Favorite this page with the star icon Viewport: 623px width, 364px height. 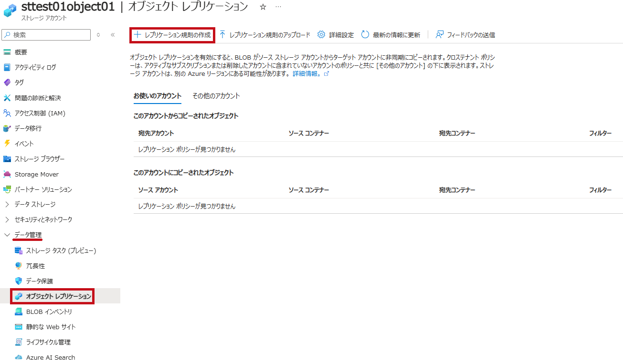point(263,7)
